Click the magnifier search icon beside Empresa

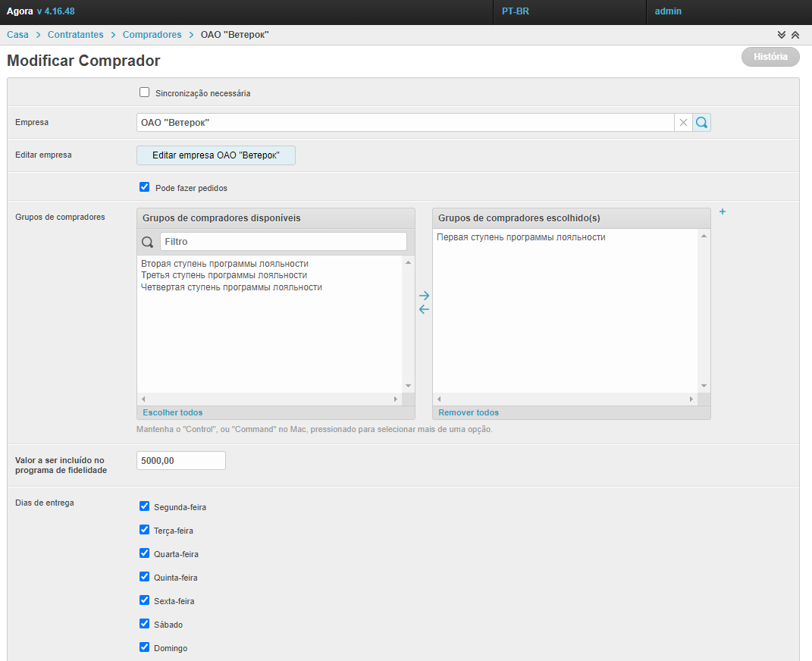[x=701, y=122]
